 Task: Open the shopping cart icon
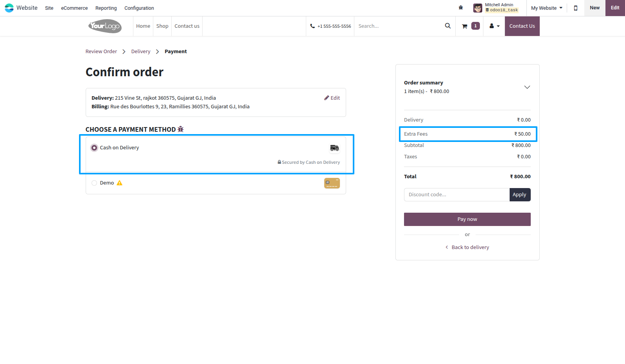[x=465, y=26]
